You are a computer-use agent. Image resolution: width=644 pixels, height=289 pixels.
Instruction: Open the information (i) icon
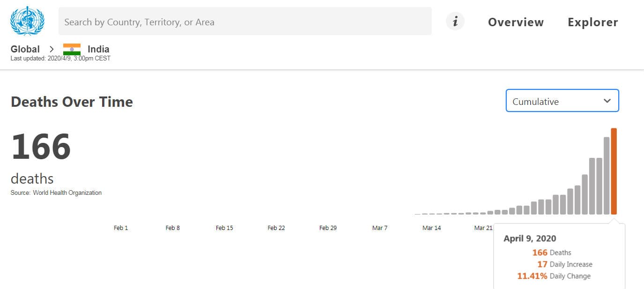pos(455,22)
